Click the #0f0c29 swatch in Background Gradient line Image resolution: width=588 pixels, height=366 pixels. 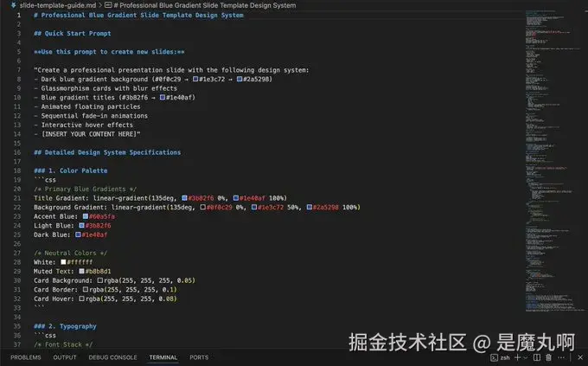203,207
